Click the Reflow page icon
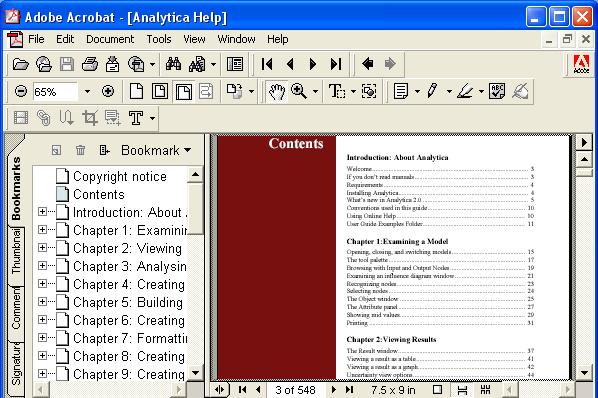The height and width of the screenshot is (398, 598). coord(206,91)
